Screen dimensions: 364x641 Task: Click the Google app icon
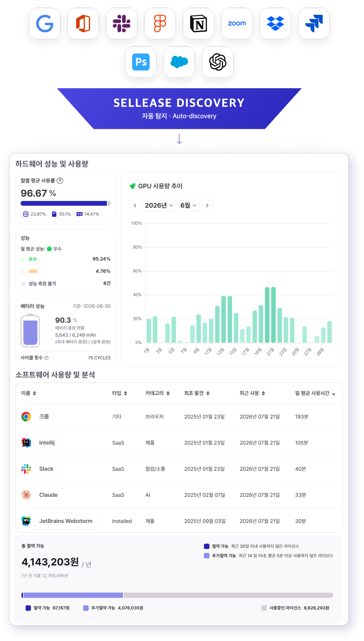45,24
